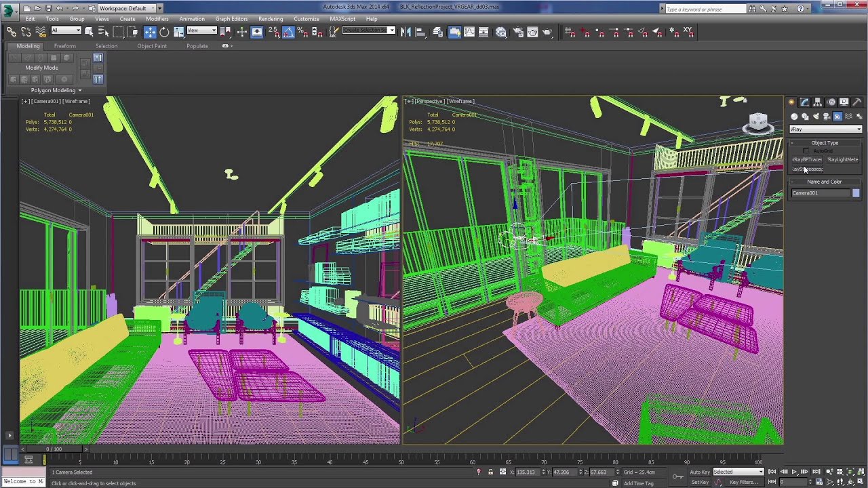Click the Go to Start playback button
868x488 pixels.
772,472
